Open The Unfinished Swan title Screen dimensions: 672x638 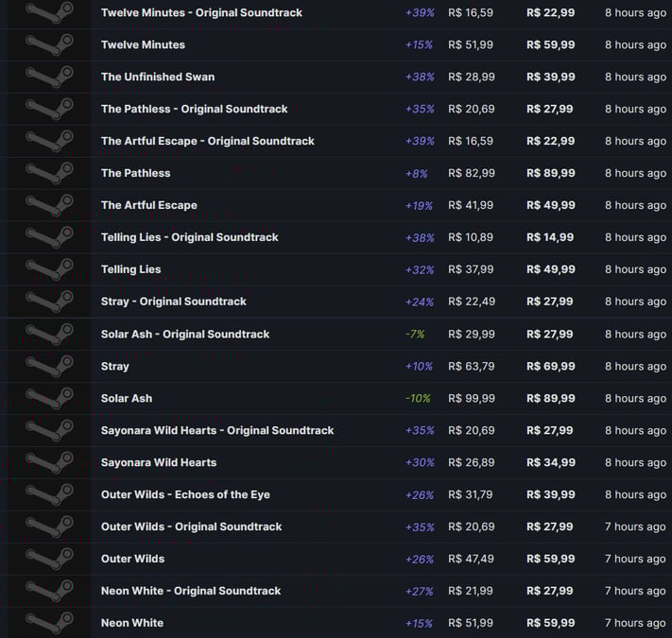coord(158,78)
